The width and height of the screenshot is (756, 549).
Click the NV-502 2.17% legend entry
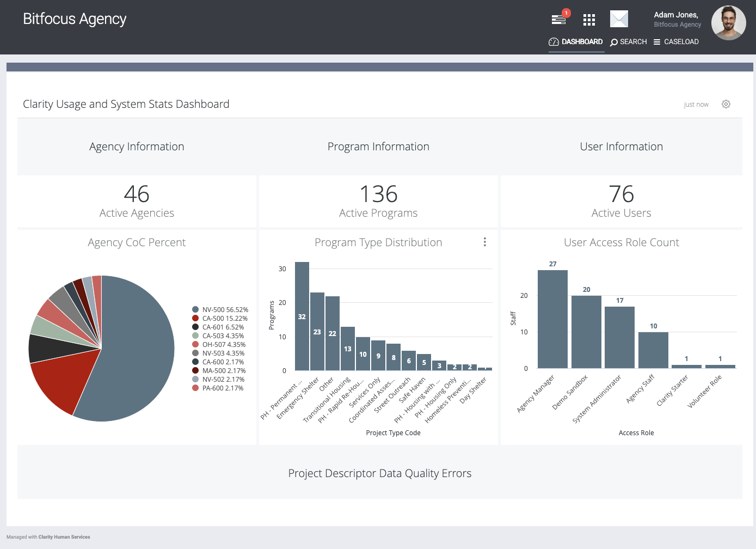tap(218, 379)
